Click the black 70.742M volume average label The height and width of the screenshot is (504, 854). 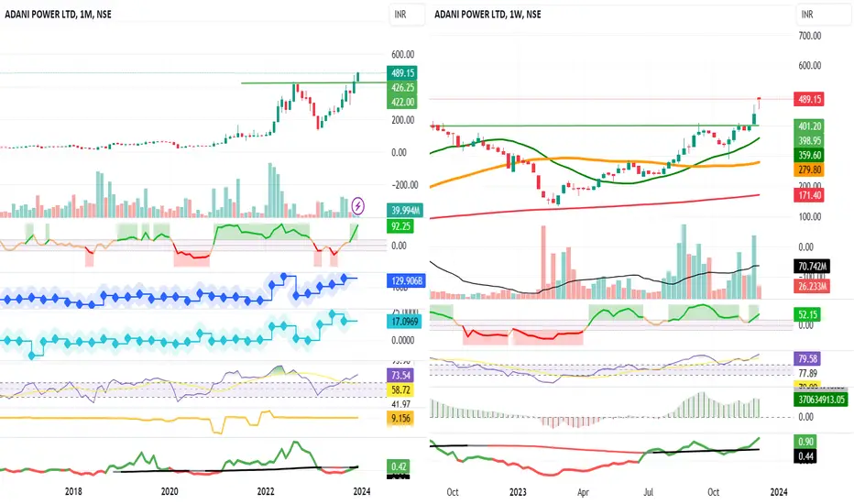[812, 267]
